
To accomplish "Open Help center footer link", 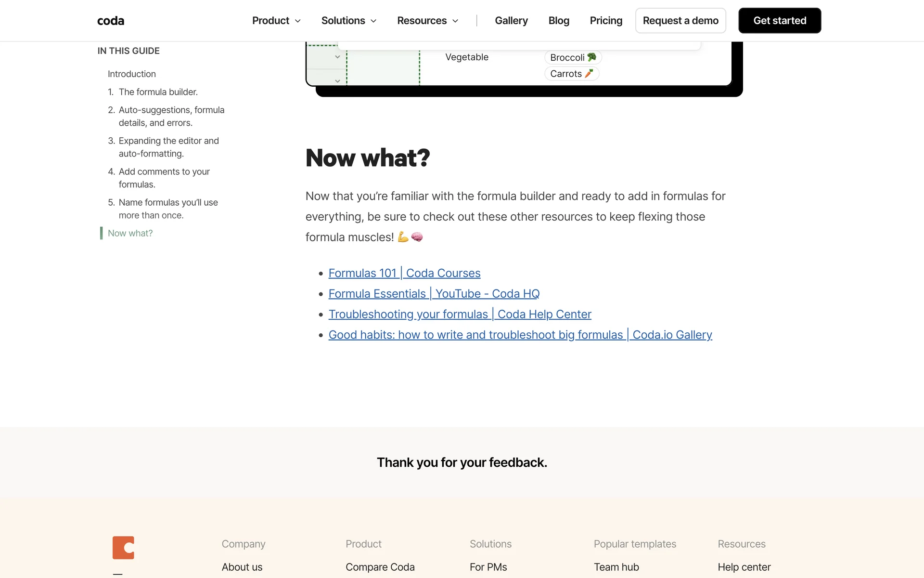I will 744,567.
